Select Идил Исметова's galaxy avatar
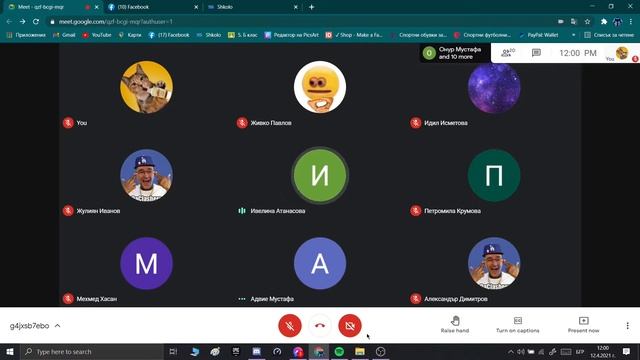Screen dimensions: 640x360 (494, 88)
